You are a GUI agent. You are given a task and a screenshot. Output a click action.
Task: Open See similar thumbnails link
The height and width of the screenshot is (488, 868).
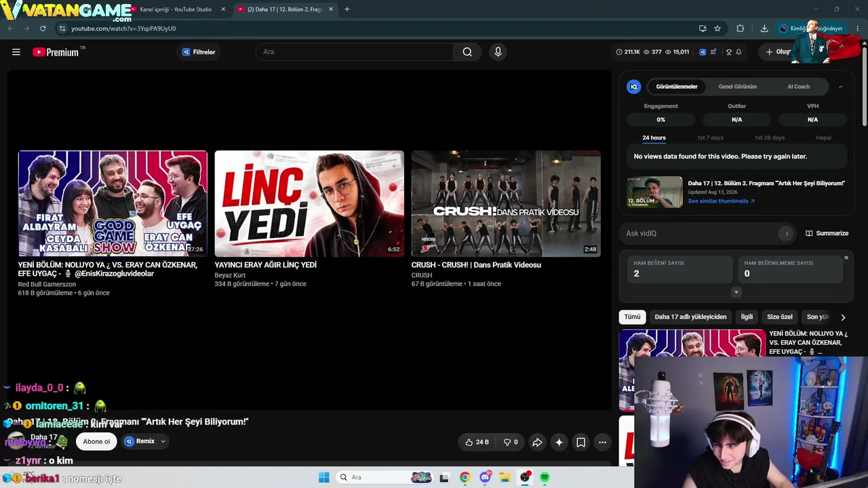(721, 201)
